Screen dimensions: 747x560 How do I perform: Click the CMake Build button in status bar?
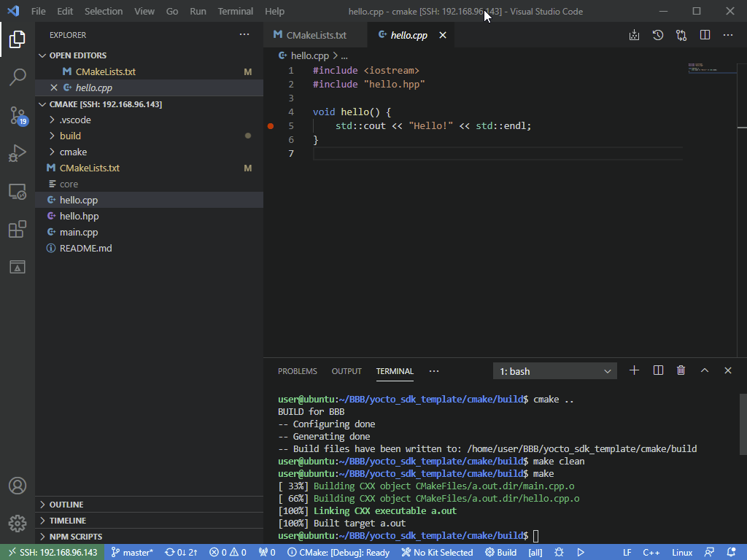click(x=501, y=553)
